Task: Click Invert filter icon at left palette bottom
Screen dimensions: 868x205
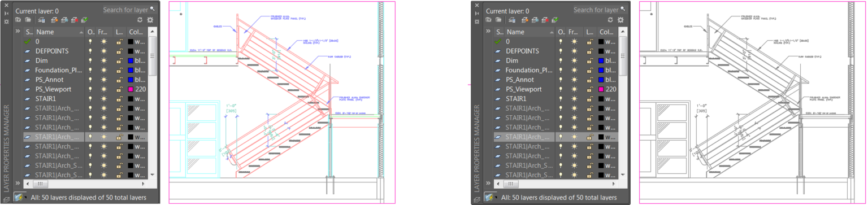Action: point(18,197)
